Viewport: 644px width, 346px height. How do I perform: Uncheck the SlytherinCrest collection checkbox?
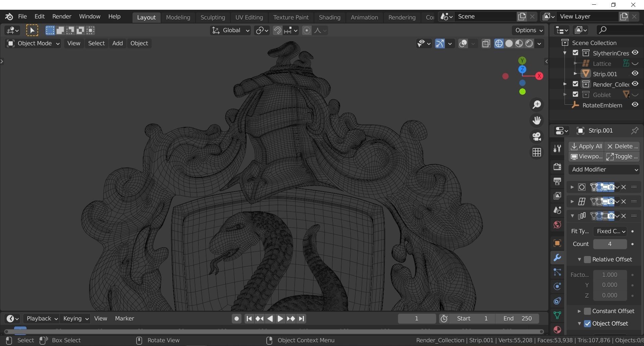576,53
